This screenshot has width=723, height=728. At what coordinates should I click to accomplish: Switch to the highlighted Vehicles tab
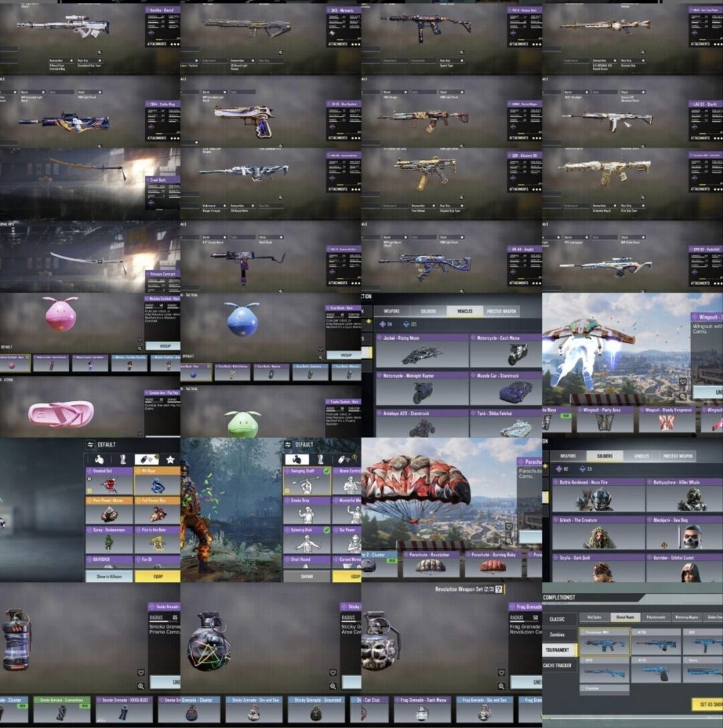[465, 311]
